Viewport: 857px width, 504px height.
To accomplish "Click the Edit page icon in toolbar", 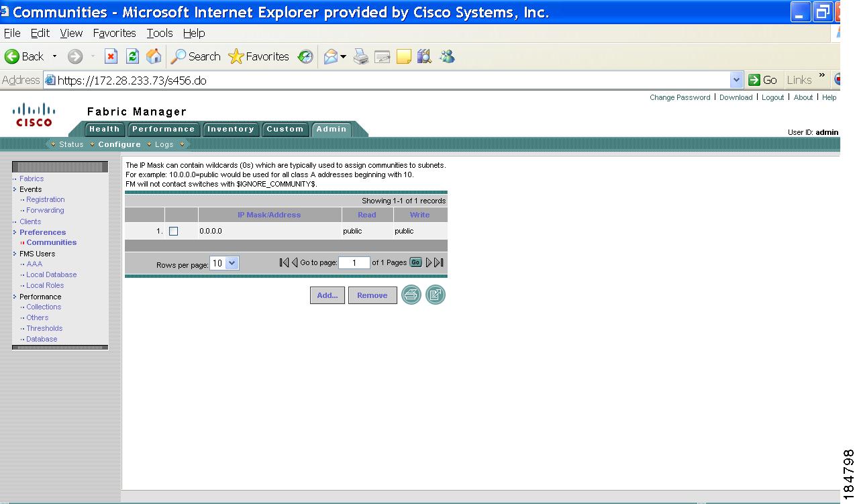I will pos(383,57).
